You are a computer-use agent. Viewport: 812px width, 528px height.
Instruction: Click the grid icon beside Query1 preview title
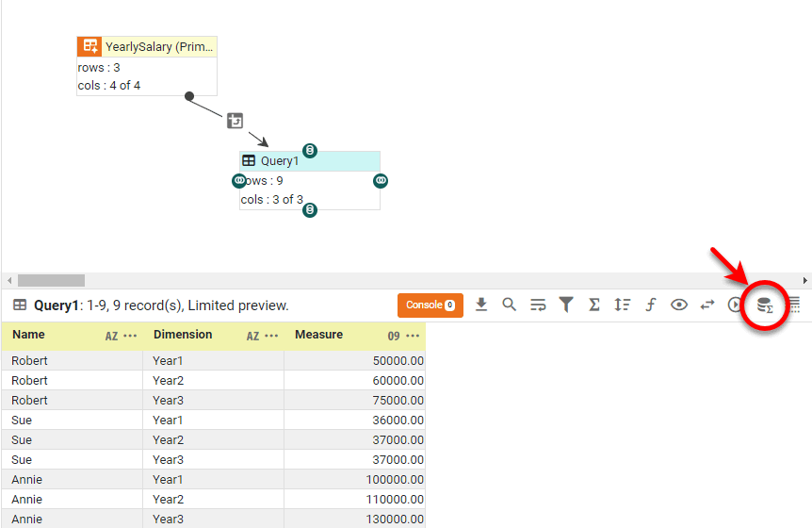click(x=20, y=305)
